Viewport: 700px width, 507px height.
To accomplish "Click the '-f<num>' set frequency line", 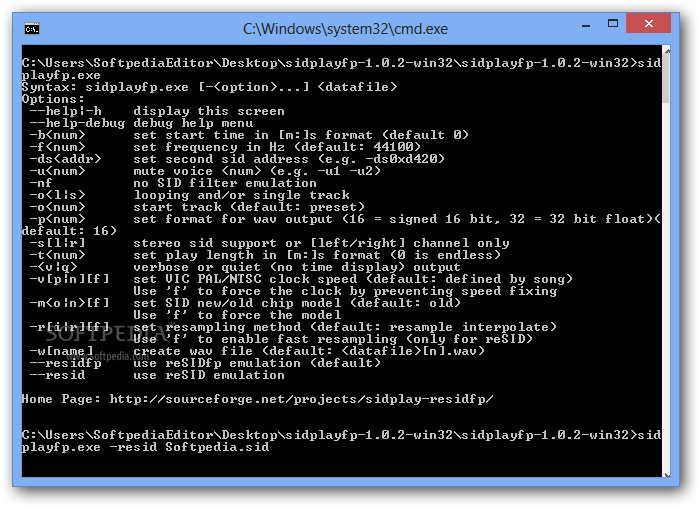I will [x=225, y=147].
